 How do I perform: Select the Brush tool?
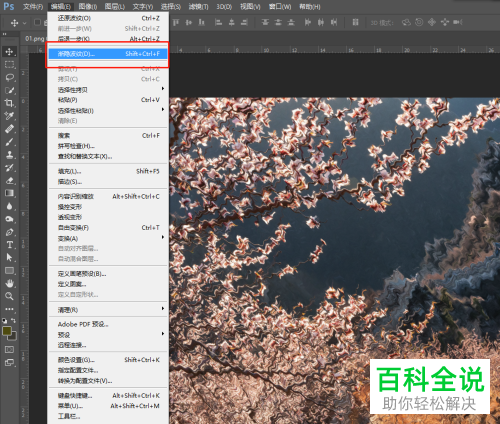coord(9,142)
